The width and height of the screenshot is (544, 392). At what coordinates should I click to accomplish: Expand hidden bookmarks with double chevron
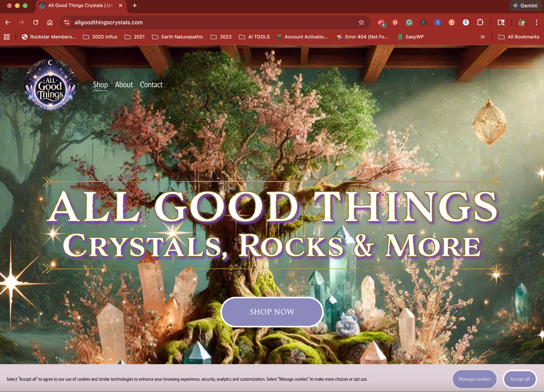click(x=482, y=37)
